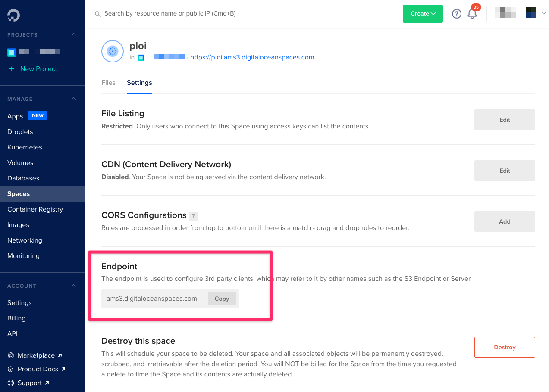Open the ploi.ams3 Spaces URL link

pyautogui.click(x=252, y=57)
